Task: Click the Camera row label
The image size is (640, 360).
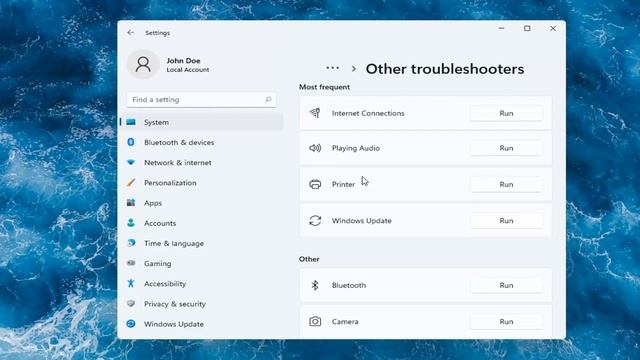Action: [345, 321]
